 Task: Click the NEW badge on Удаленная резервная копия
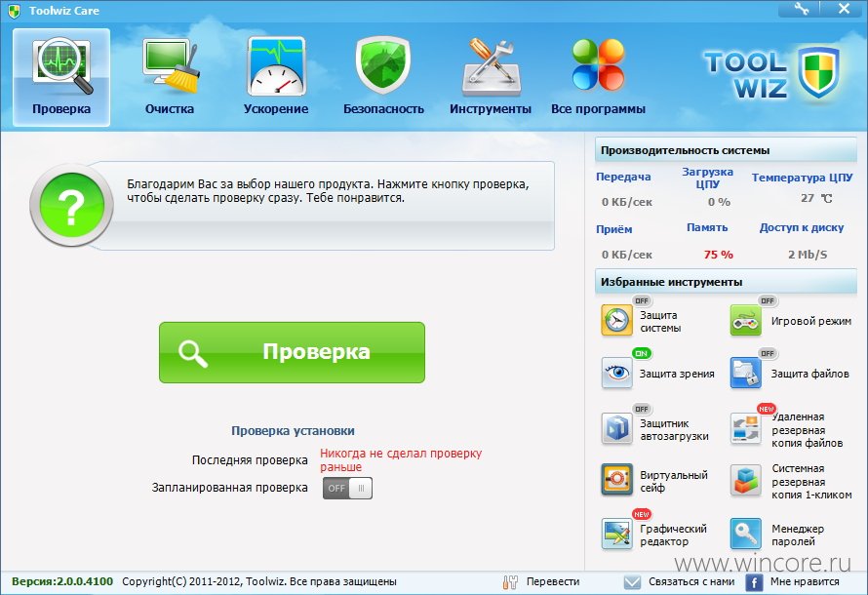767,409
